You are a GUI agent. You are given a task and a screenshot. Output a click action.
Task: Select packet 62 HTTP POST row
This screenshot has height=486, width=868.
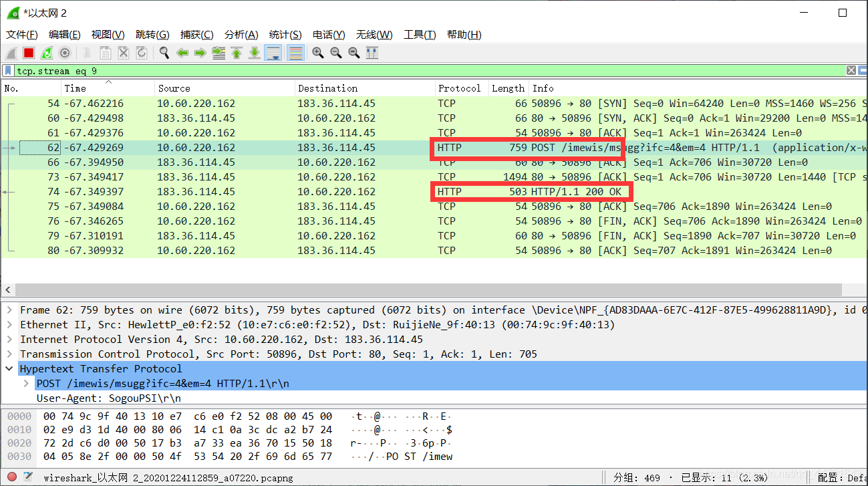434,148
